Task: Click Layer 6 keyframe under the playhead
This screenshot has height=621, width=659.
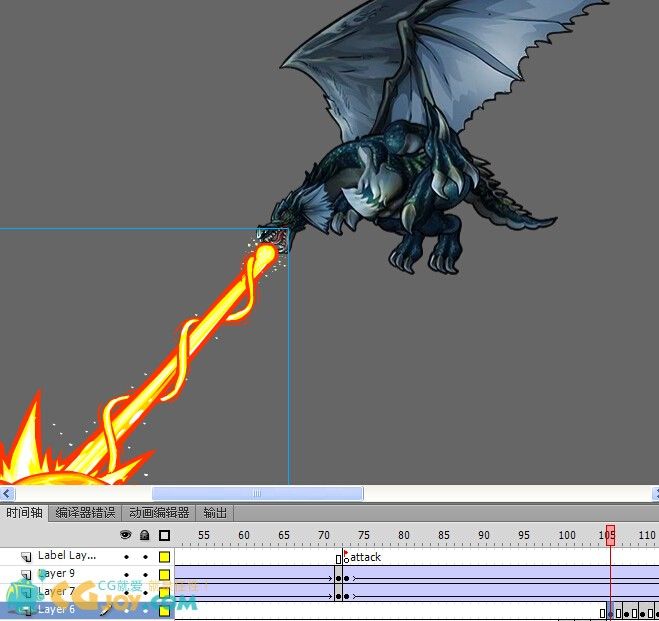Action: click(x=610, y=614)
